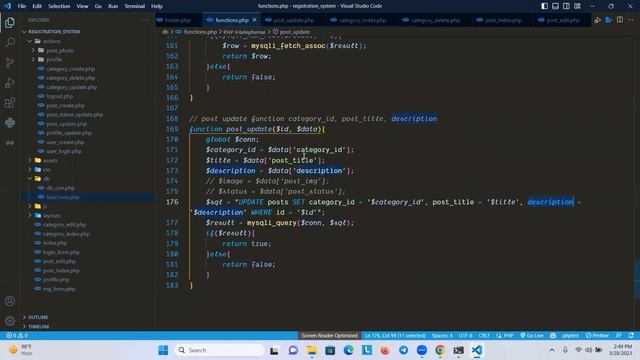Viewport: 640px width, 360px height.
Task: Open the Selection menu
Action: click(x=59, y=6)
